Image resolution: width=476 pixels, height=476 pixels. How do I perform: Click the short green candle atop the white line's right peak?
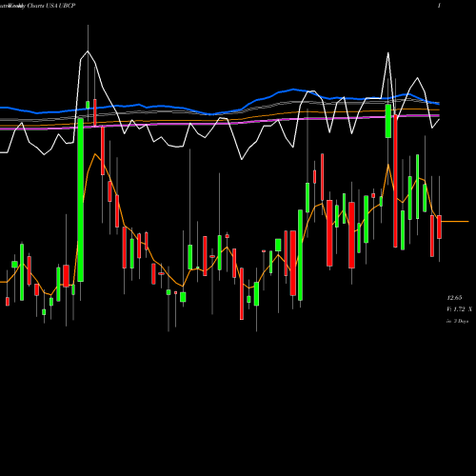[x=388, y=121]
